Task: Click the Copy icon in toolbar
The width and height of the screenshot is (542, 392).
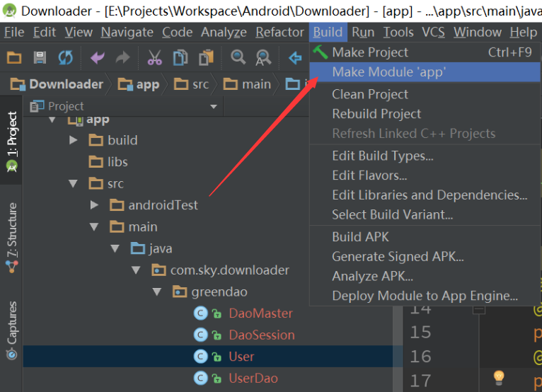Action: tap(180, 57)
